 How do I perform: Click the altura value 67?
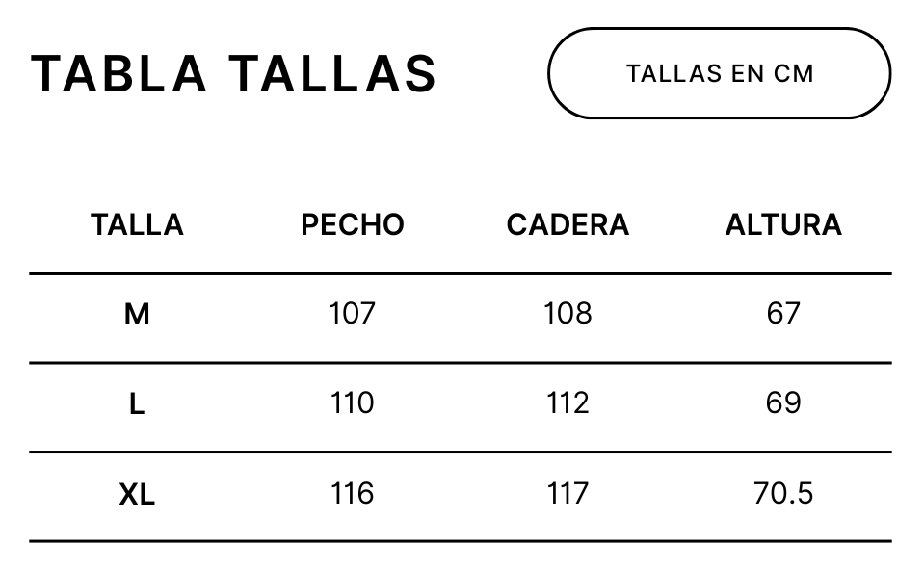coord(782,314)
